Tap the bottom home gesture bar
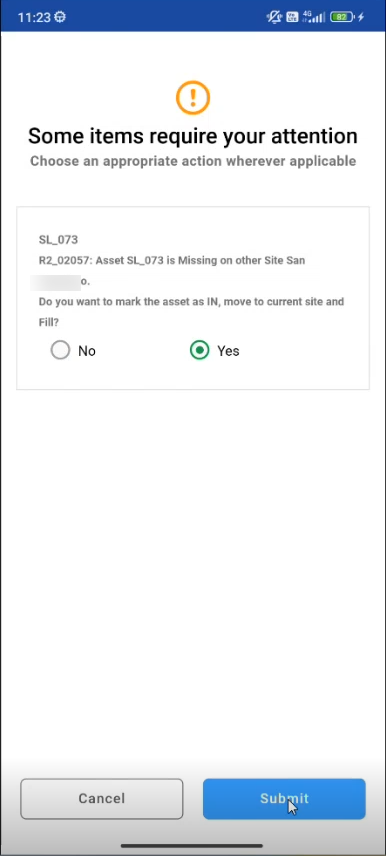Screen dimensions: 386x856 tap(192, 846)
